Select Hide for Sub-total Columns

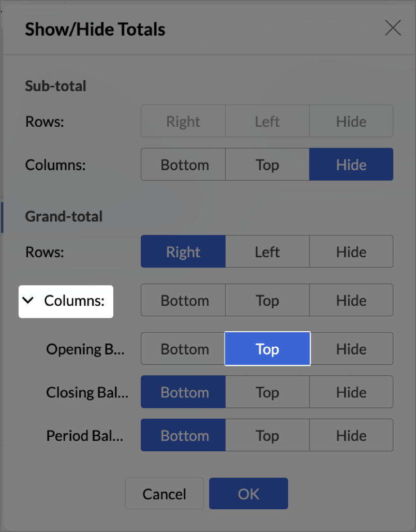(351, 165)
